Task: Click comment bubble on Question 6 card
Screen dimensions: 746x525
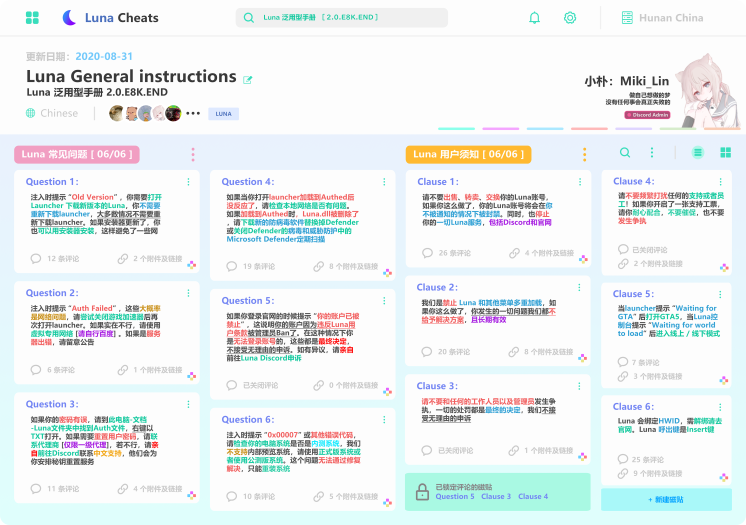Action: pos(232,496)
